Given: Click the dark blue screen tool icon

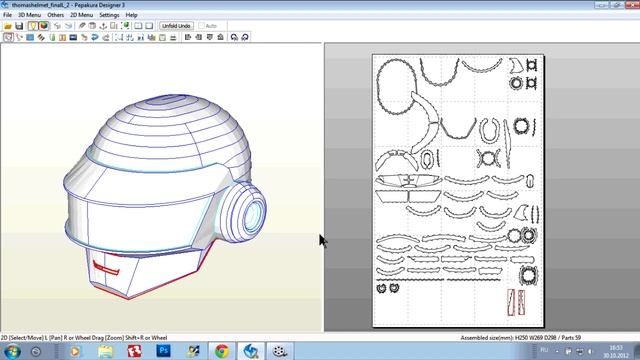Looking at the screenshot, I should [x=73, y=37].
